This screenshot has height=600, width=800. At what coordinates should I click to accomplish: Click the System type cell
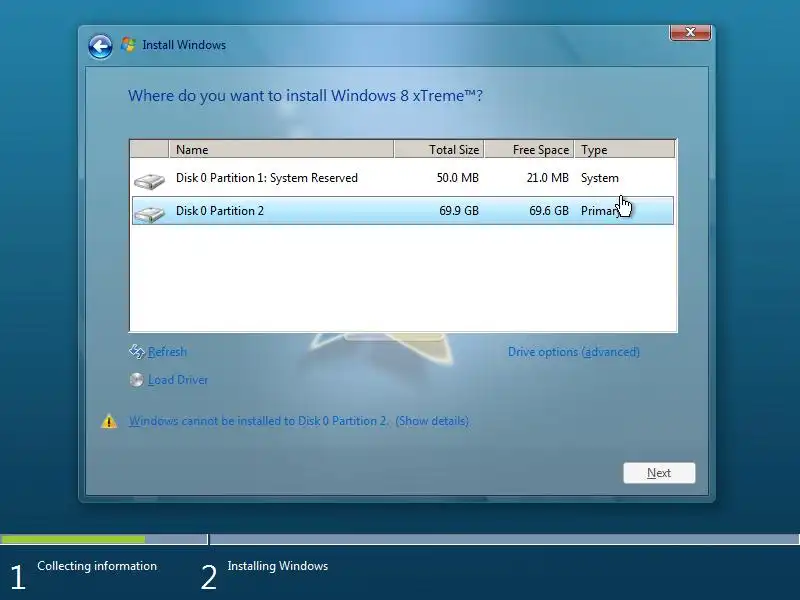[599, 178]
